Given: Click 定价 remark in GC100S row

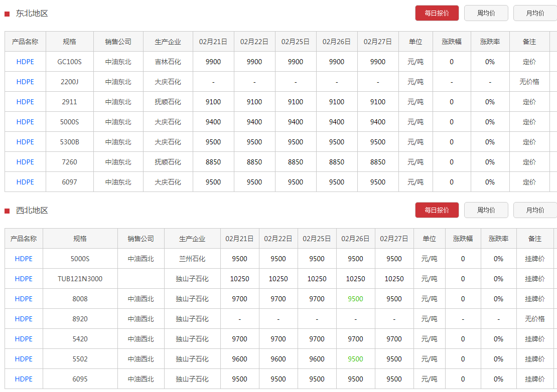Looking at the screenshot, I should point(529,62).
